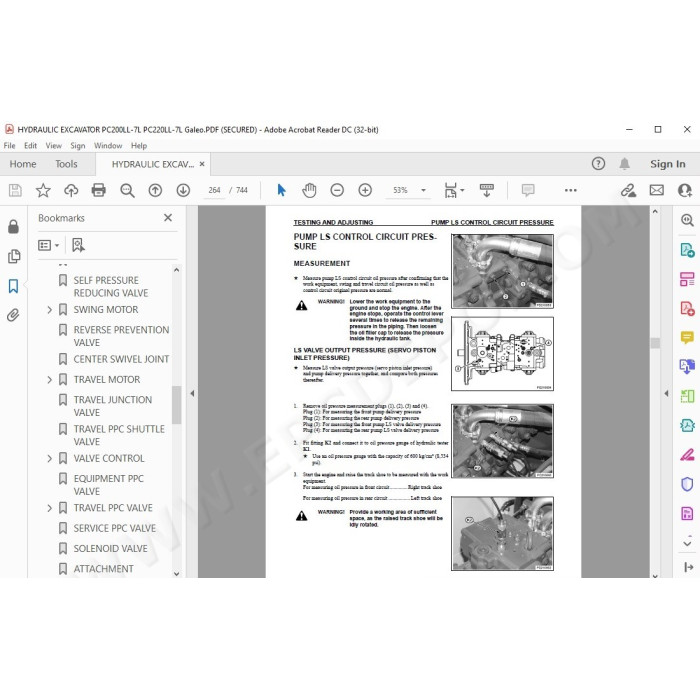Viewport: 700px width, 700px height.
Task: Open the Help menu
Action: click(139, 146)
